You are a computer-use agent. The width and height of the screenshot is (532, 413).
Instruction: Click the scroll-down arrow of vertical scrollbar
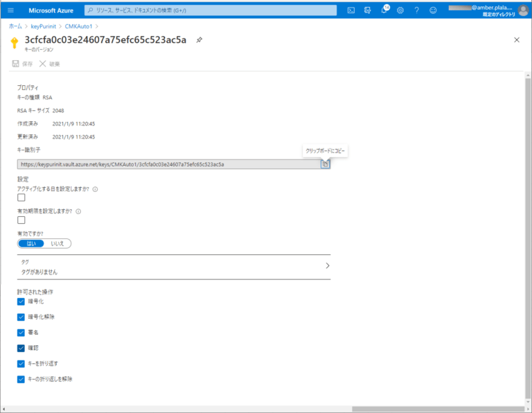528,402
